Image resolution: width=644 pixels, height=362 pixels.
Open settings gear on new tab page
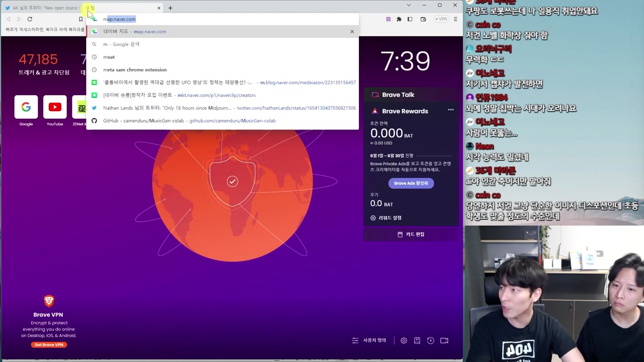pos(404,340)
